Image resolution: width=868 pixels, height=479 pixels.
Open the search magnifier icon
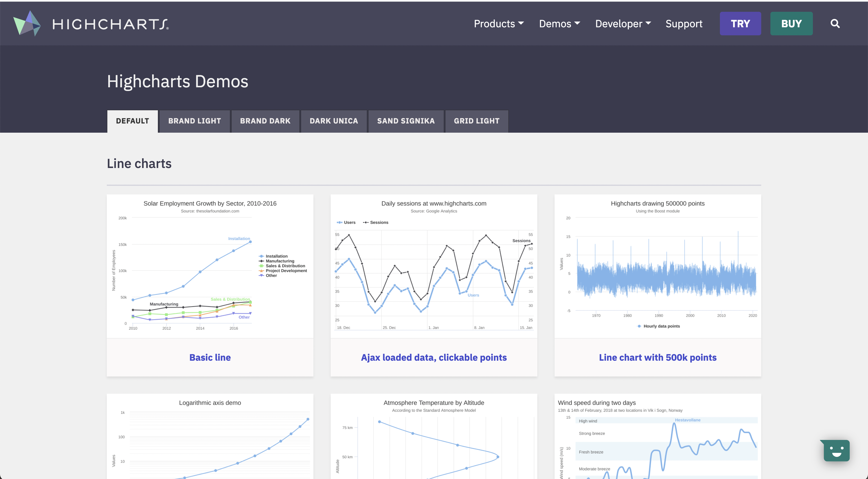click(835, 24)
